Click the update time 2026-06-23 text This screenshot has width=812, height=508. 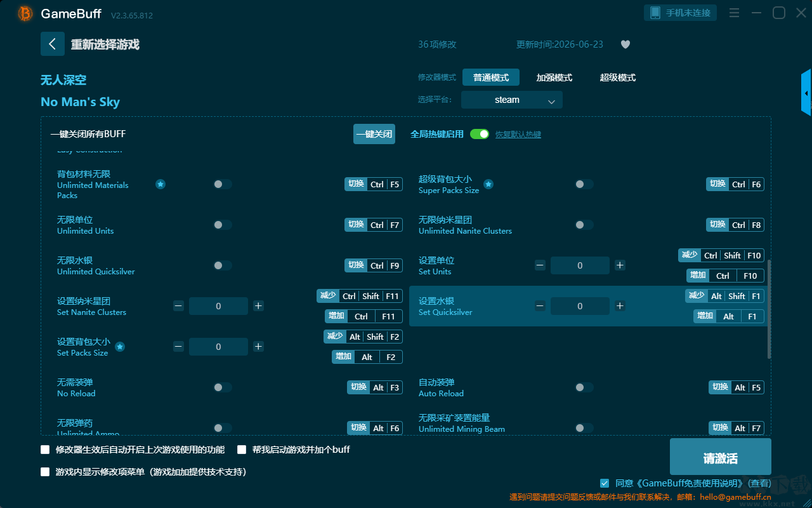coord(560,44)
